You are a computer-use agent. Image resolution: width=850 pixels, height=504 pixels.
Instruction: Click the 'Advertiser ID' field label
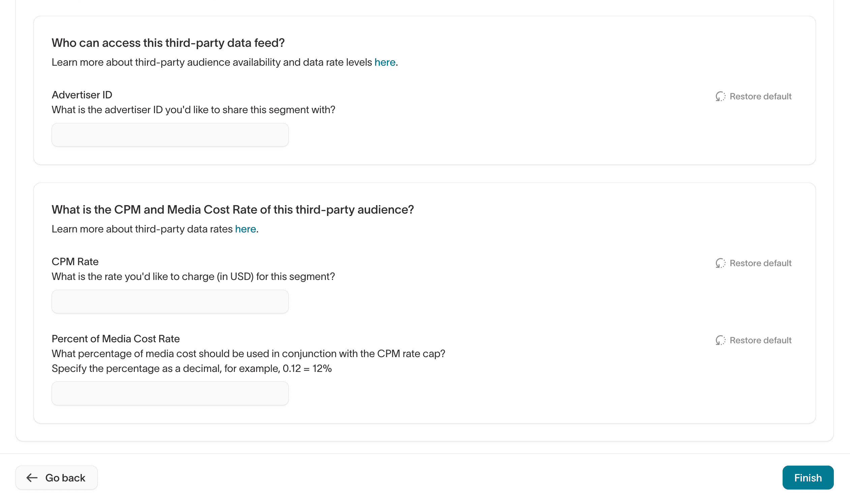82,95
